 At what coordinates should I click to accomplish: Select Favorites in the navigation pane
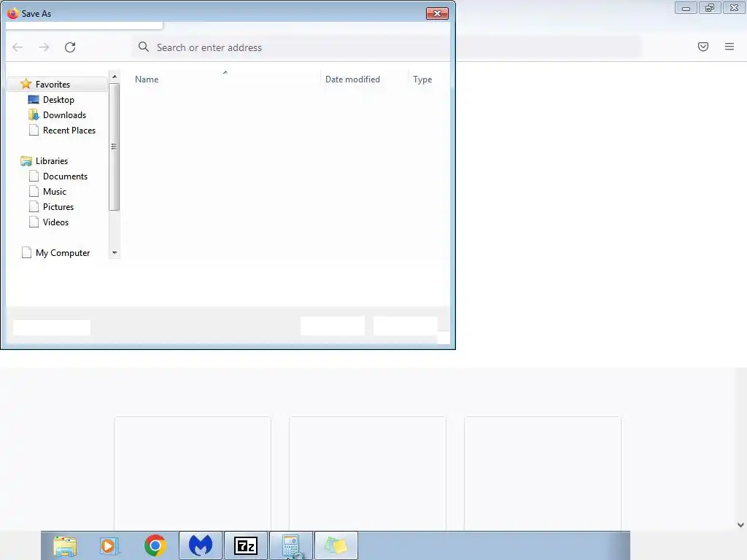point(53,85)
